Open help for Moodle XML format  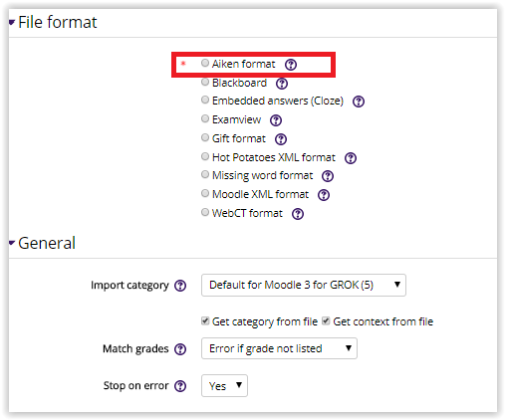(324, 195)
